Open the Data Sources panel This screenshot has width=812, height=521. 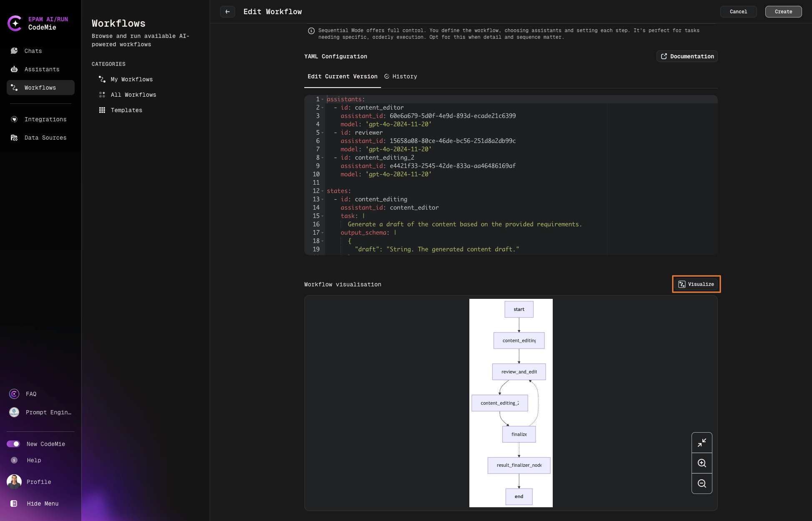coord(45,138)
